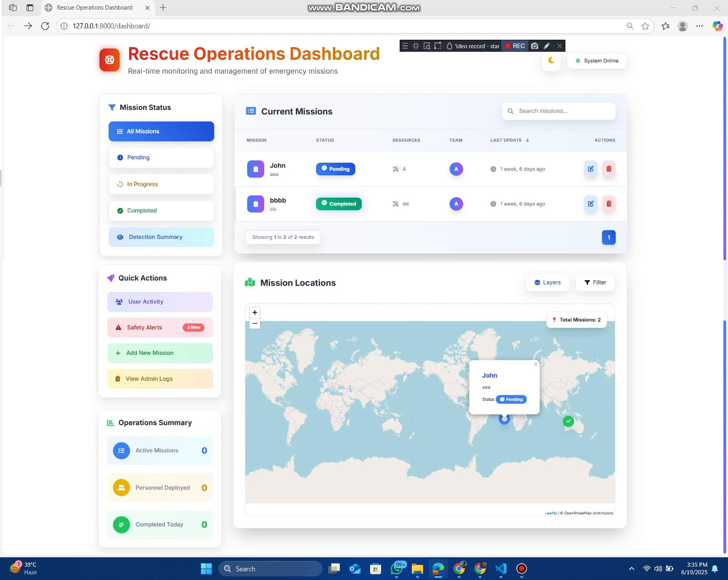Click the delete trash icon for bbbb mission
728x580 pixels.
click(x=609, y=204)
